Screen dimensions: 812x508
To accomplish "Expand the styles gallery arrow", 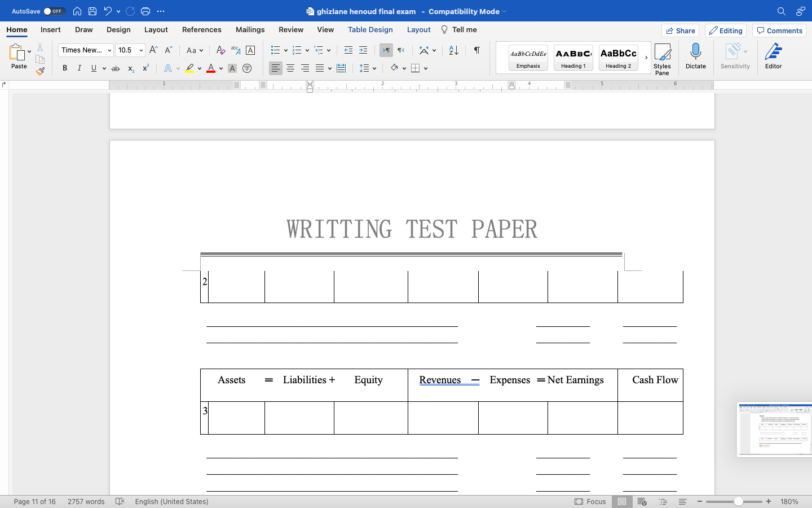I will (x=646, y=58).
